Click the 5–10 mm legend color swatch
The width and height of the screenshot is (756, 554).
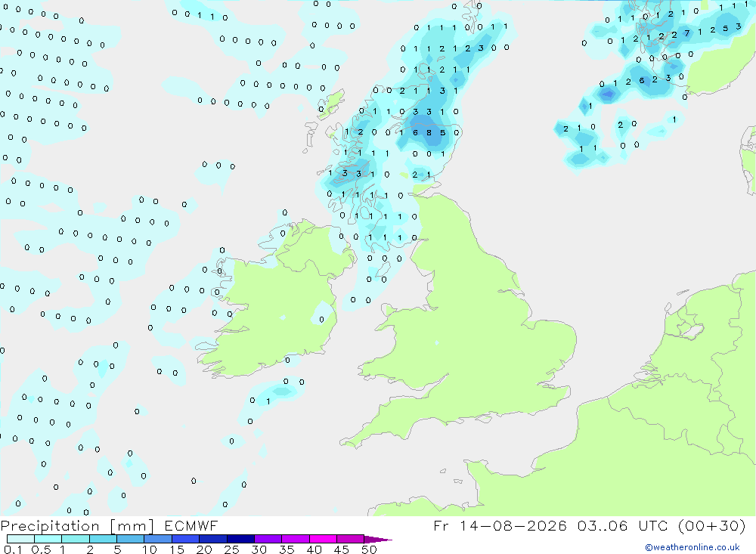point(131,539)
